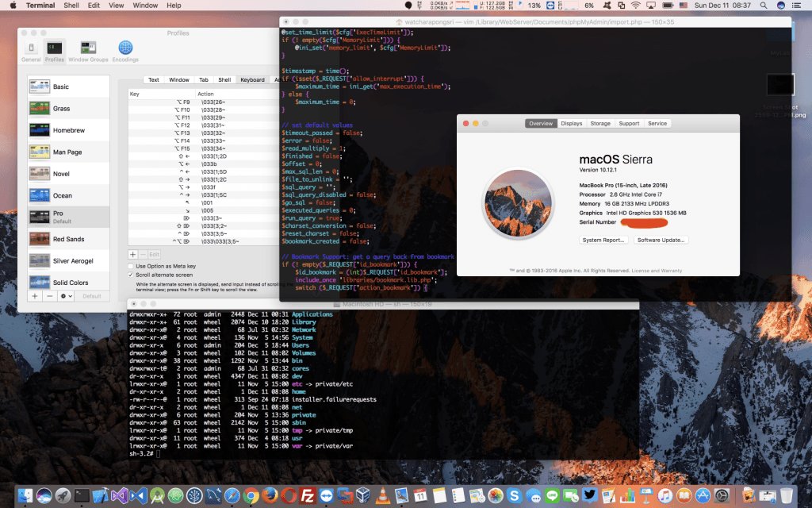Screen dimensions: 812x508
Task: Launch Firefox from the Dock
Action: coord(270,495)
